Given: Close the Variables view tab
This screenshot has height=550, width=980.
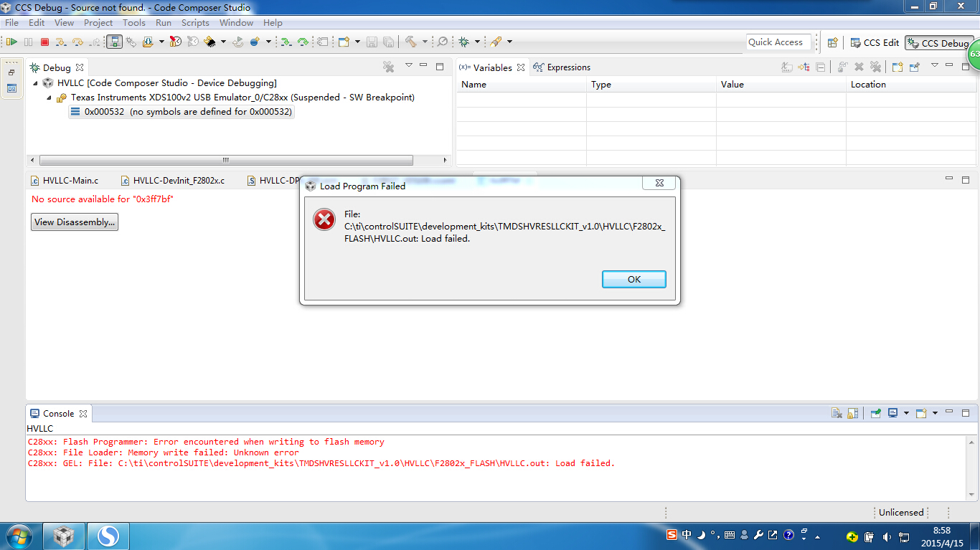Looking at the screenshot, I should click(521, 67).
